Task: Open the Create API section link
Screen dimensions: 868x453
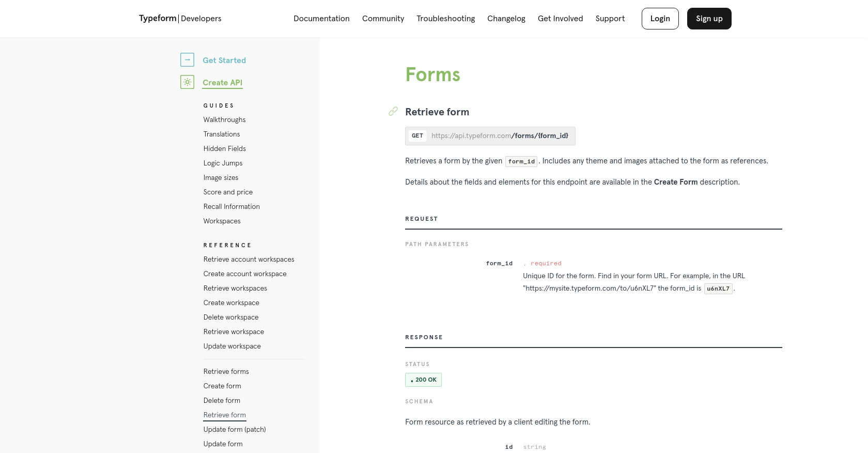Action: [x=222, y=83]
